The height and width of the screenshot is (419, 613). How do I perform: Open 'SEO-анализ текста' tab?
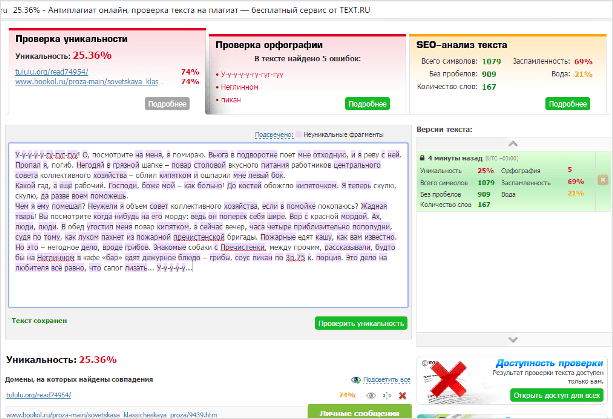(462, 45)
